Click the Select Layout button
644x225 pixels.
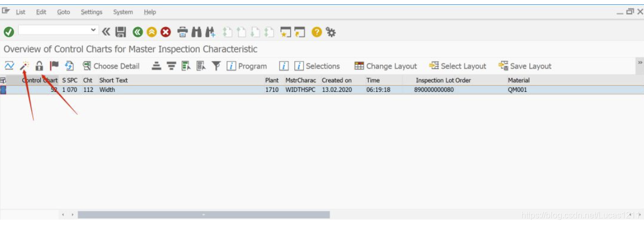pyautogui.click(x=458, y=66)
